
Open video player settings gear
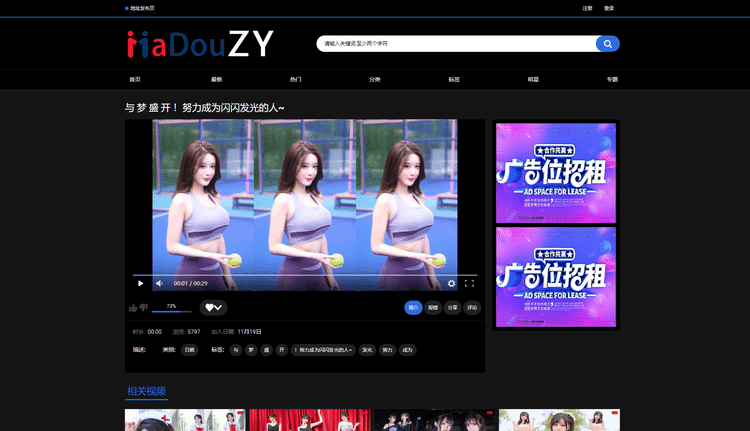point(451,283)
